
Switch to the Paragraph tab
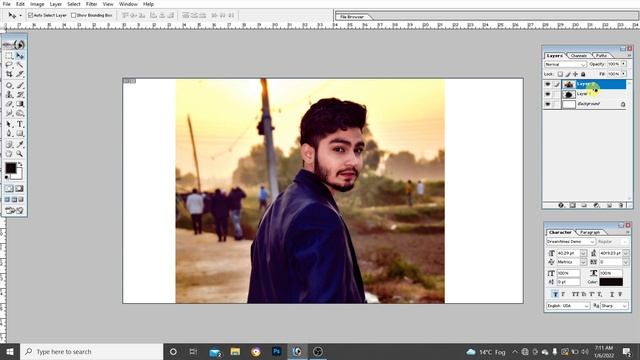[x=590, y=232]
